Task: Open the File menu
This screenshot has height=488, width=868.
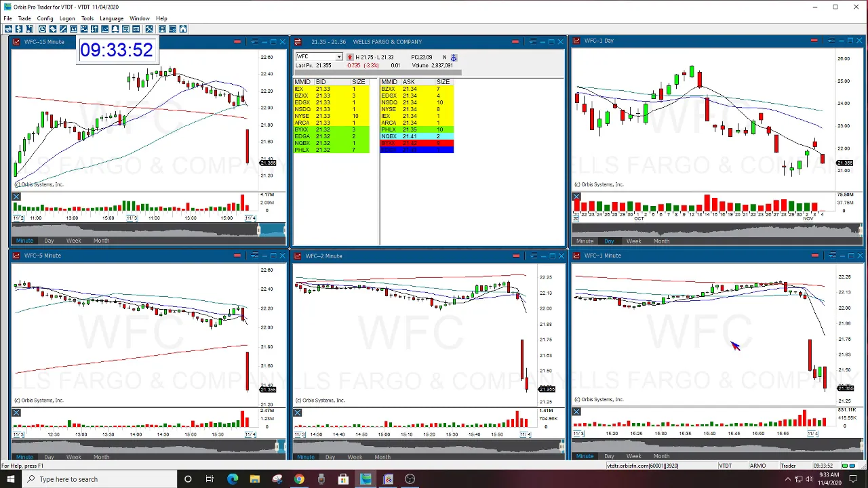Action: click(x=7, y=18)
